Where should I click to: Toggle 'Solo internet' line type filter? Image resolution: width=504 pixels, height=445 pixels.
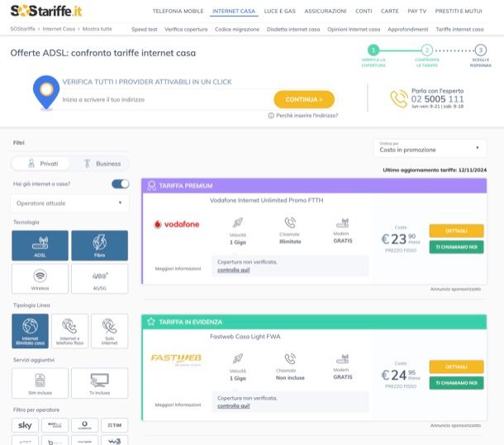pos(109,331)
